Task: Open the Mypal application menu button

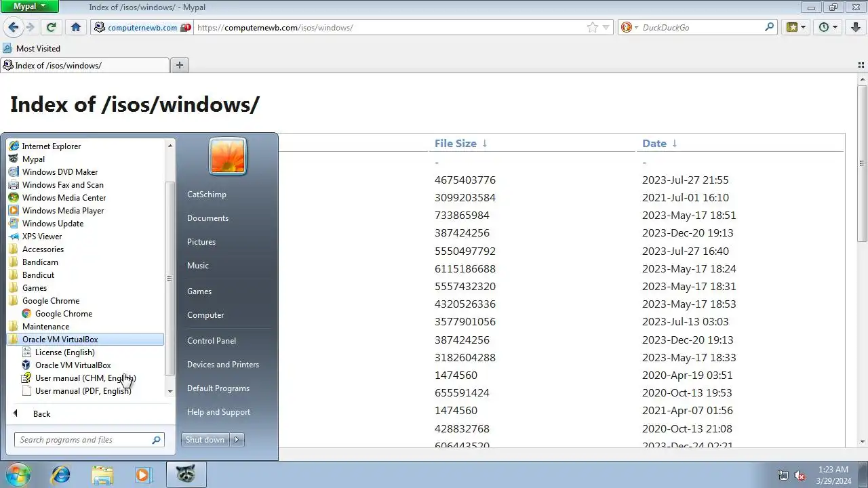Action: coord(29,7)
